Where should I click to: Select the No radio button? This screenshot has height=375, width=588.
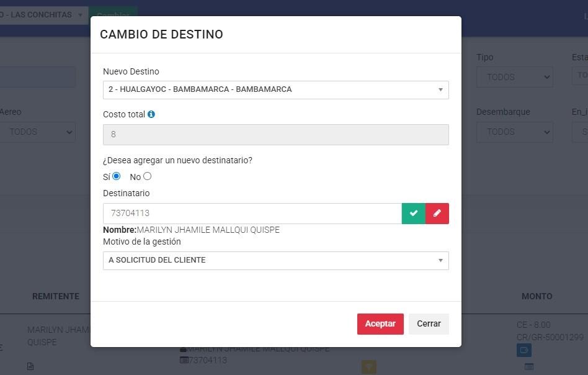click(148, 176)
